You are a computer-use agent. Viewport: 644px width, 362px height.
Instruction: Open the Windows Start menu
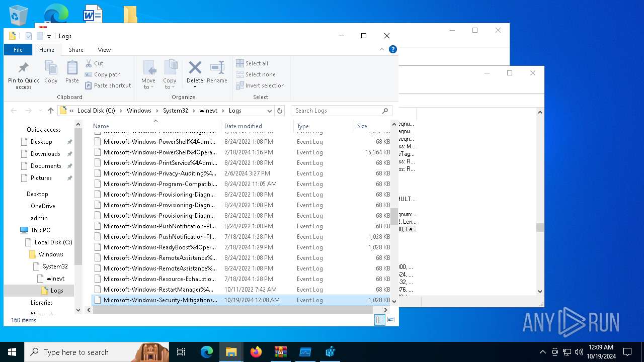tap(12, 352)
